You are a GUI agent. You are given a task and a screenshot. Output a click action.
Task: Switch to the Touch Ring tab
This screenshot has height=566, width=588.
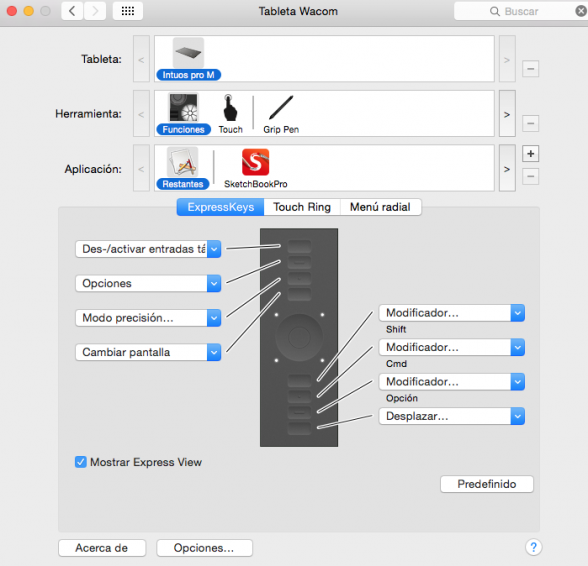[x=302, y=207]
